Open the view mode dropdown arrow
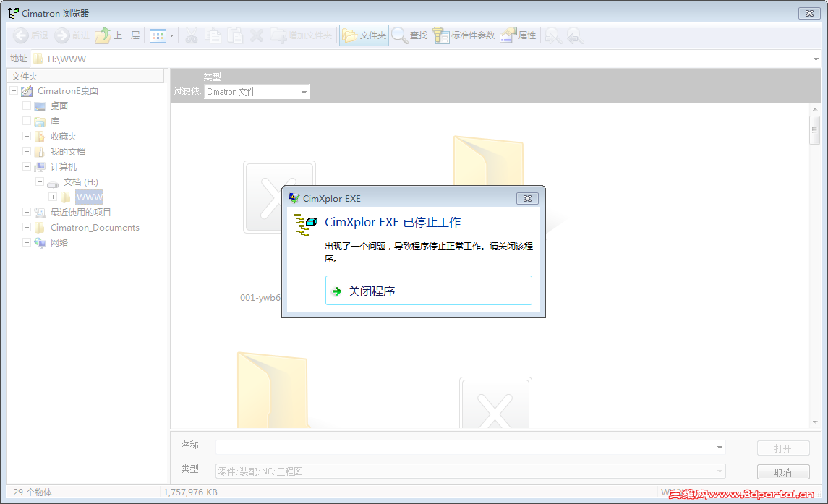This screenshot has width=828, height=504. coord(171,36)
